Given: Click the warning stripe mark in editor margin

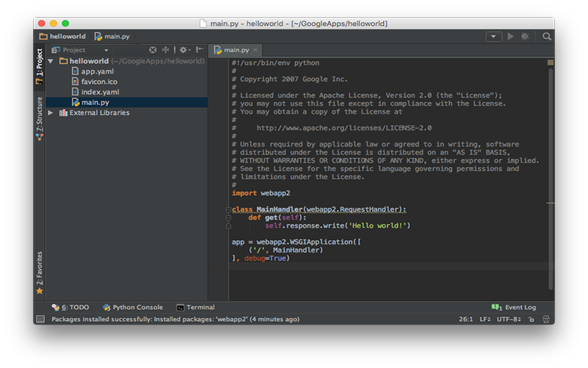Looking at the screenshot, I should 550,203.
